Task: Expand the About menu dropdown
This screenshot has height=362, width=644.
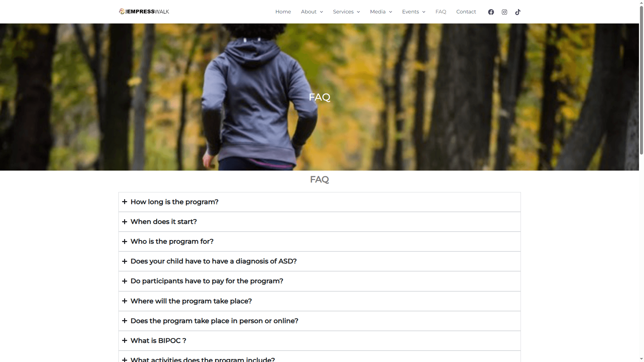Action: tap(312, 12)
